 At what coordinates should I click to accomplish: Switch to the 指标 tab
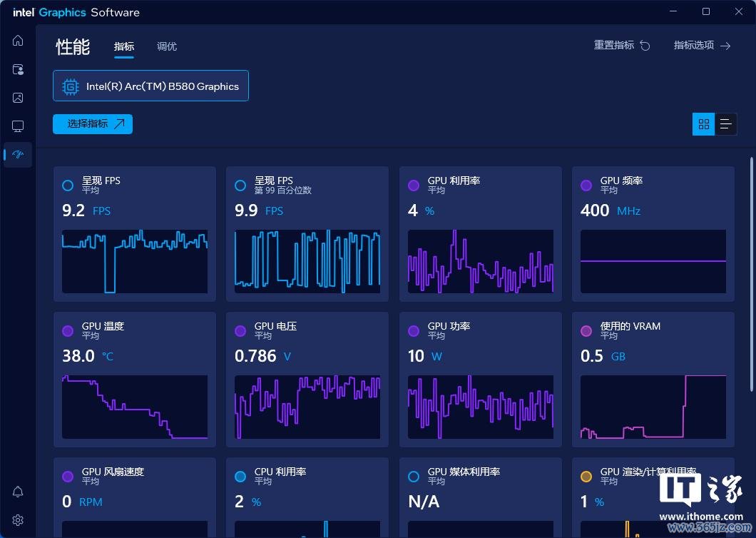click(124, 46)
